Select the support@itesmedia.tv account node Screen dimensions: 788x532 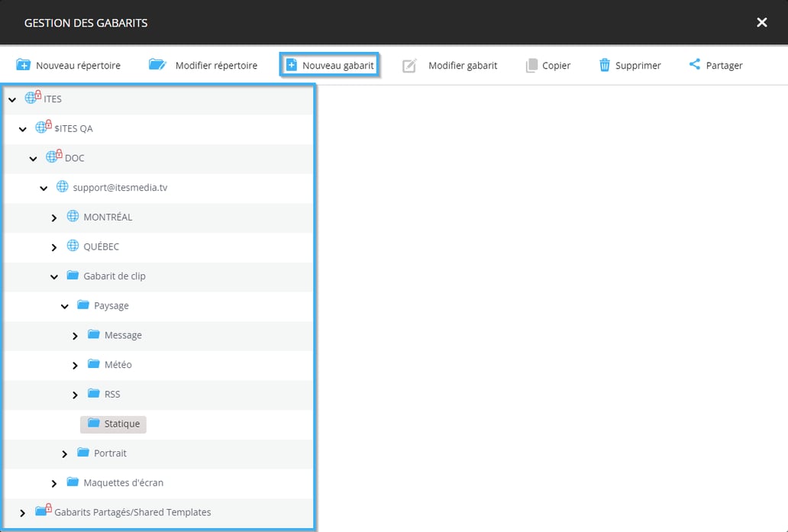[120, 188]
